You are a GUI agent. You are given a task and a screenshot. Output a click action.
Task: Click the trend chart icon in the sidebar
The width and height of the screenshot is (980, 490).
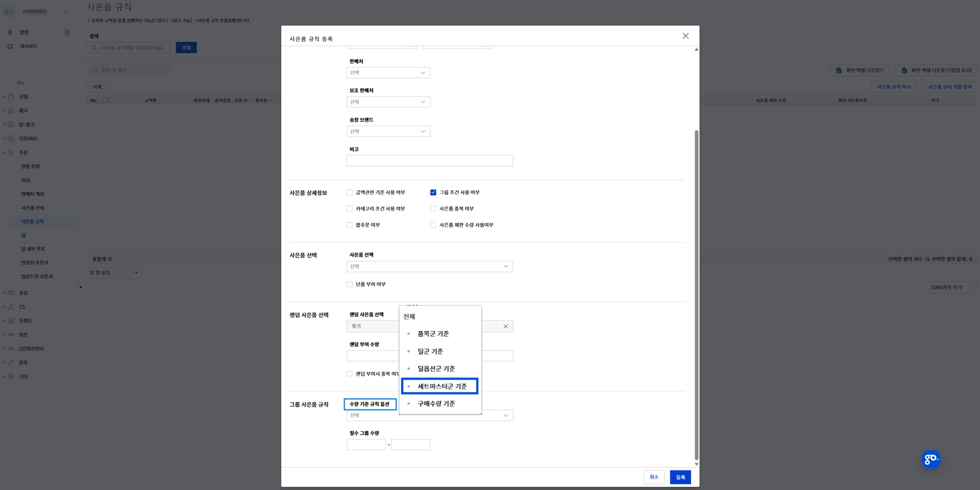11,320
